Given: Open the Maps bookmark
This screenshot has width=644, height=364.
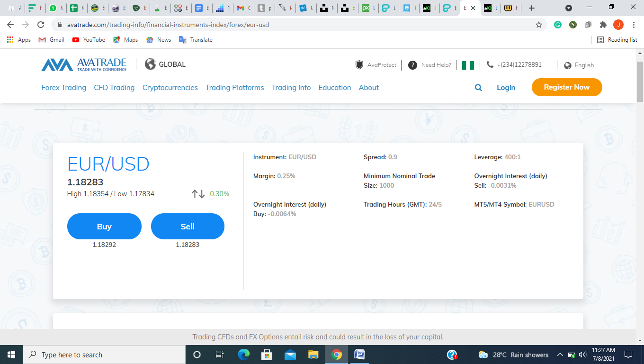Looking at the screenshot, I should pos(125,40).
